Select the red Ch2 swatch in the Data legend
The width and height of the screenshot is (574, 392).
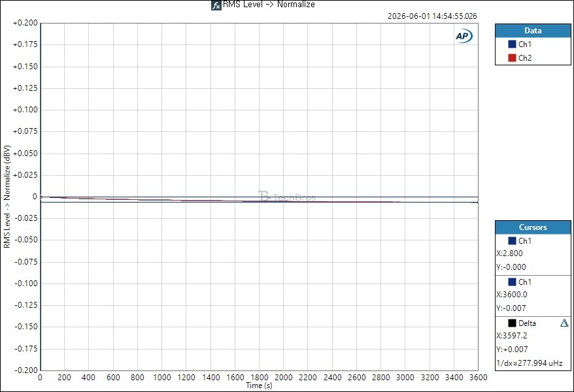[512, 57]
